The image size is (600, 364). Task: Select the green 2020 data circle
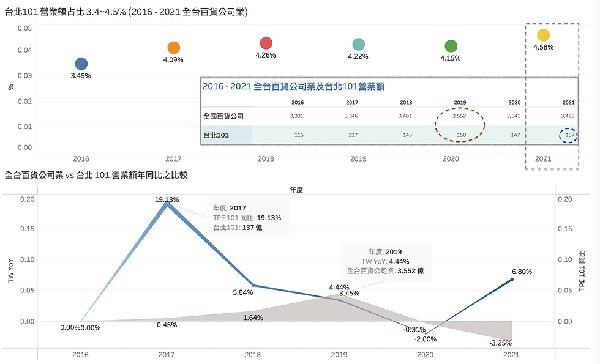(451, 46)
